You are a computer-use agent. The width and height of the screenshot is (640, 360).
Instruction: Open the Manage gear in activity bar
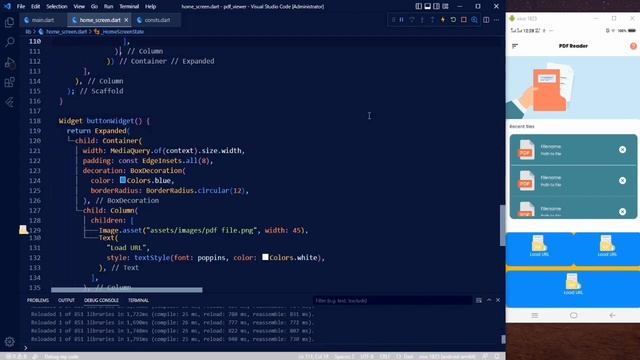pos(9,341)
